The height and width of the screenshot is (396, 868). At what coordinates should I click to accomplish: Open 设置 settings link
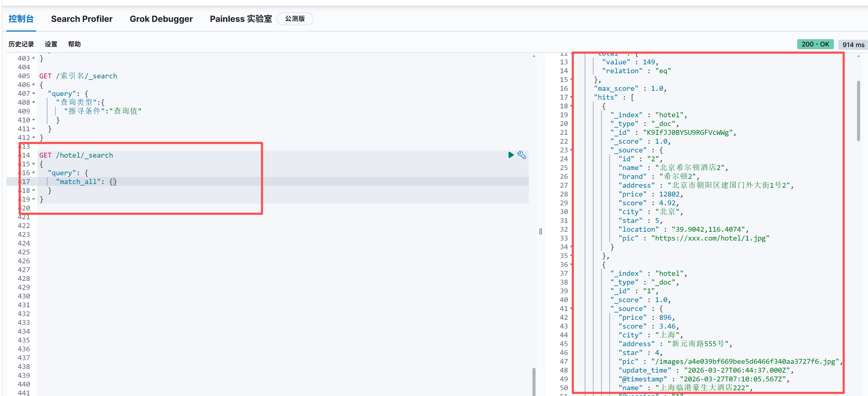pos(51,44)
